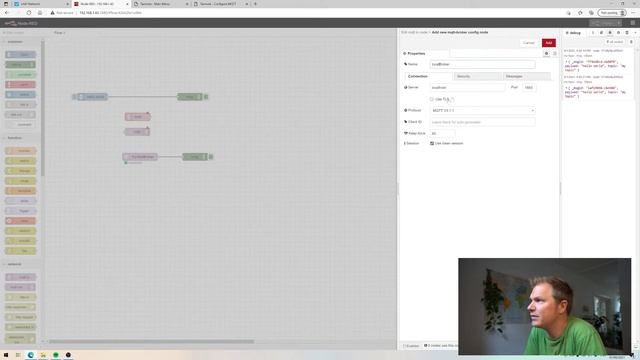Show the help sidebar icon
Image resolution: width=640 pixels, height=360 pixels.
coord(601,33)
